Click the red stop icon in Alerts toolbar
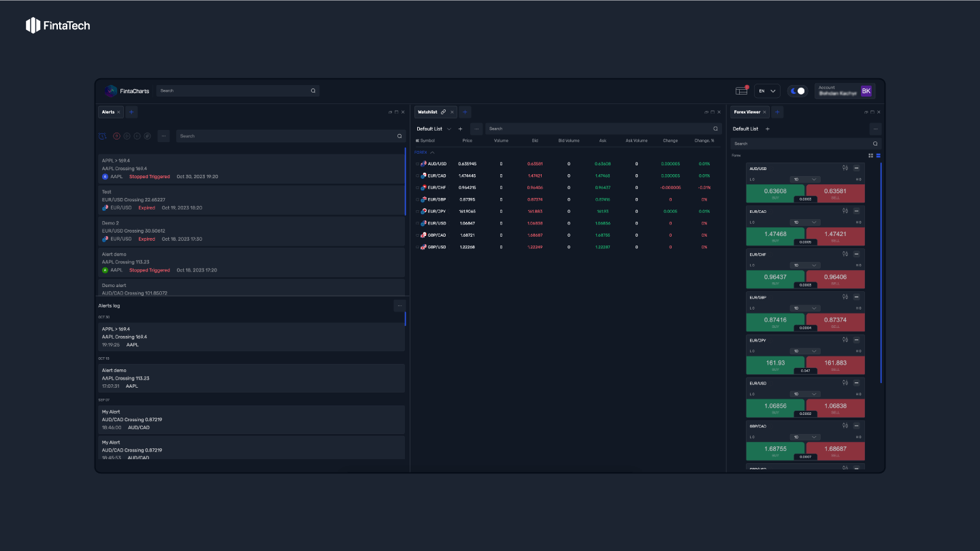 point(116,136)
